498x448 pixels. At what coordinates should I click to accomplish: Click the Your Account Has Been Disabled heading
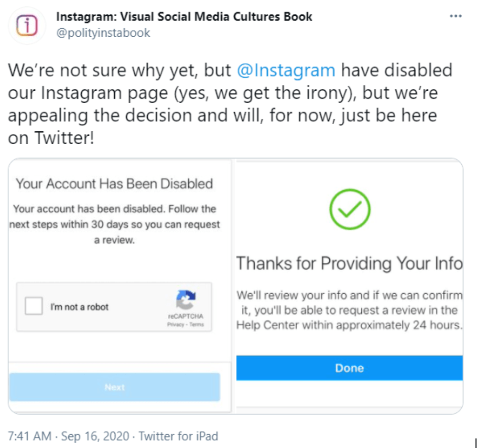click(x=115, y=184)
